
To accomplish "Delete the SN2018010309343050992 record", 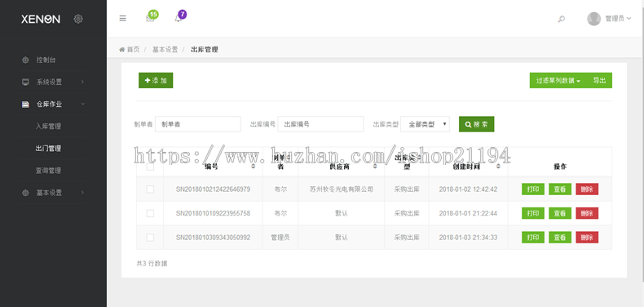I will (587, 238).
